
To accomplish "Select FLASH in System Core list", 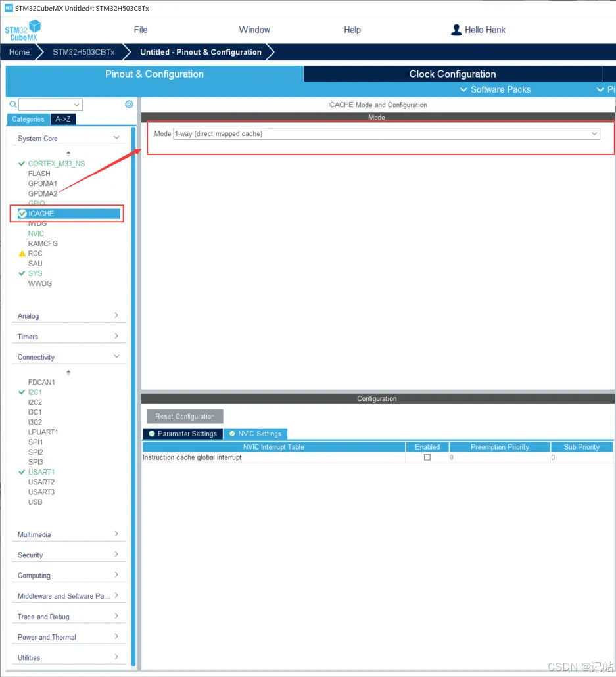I will tap(39, 174).
